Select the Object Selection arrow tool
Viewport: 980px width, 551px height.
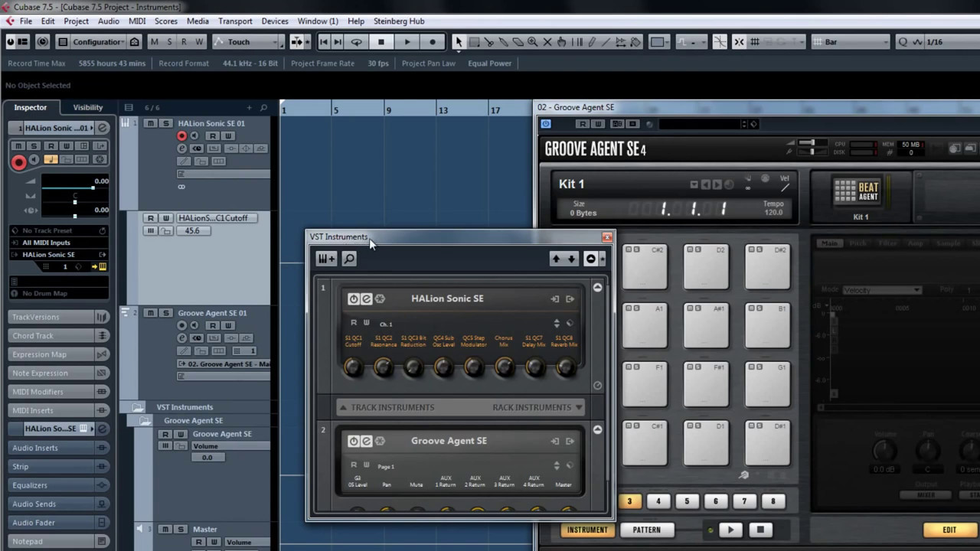(459, 42)
